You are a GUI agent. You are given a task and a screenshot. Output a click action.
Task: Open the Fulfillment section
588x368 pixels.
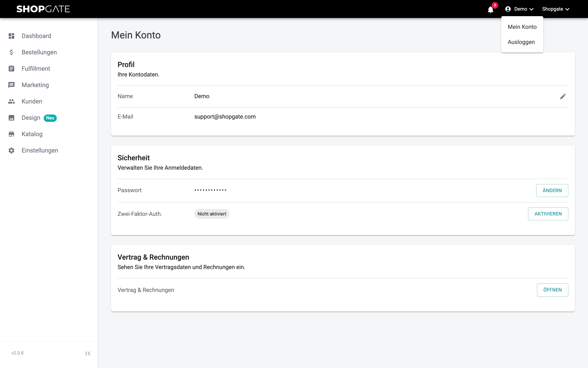click(36, 69)
